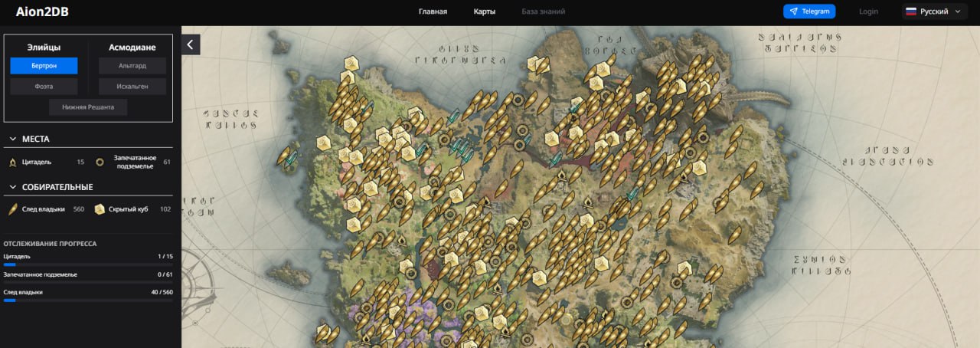The width and height of the screenshot is (980, 348).
Task: Click the Russian flag icon
Action: pos(911,11)
